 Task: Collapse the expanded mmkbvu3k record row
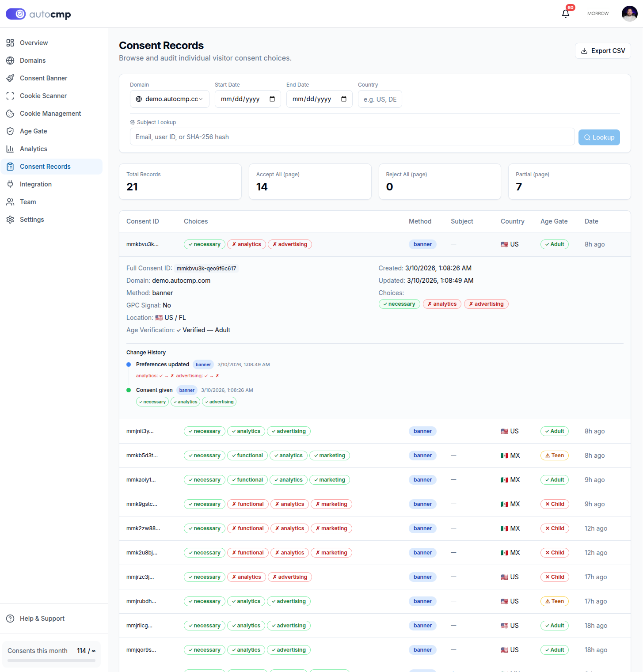375,244
